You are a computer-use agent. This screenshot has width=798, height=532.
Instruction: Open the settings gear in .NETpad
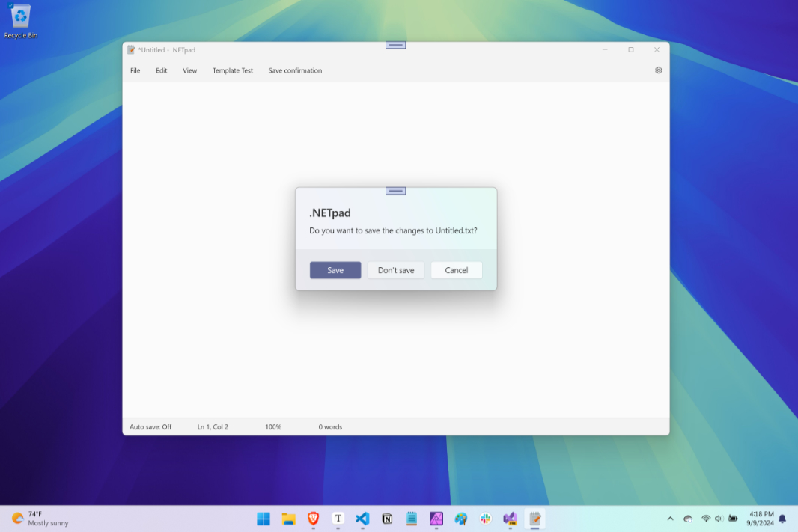[658, 70]
